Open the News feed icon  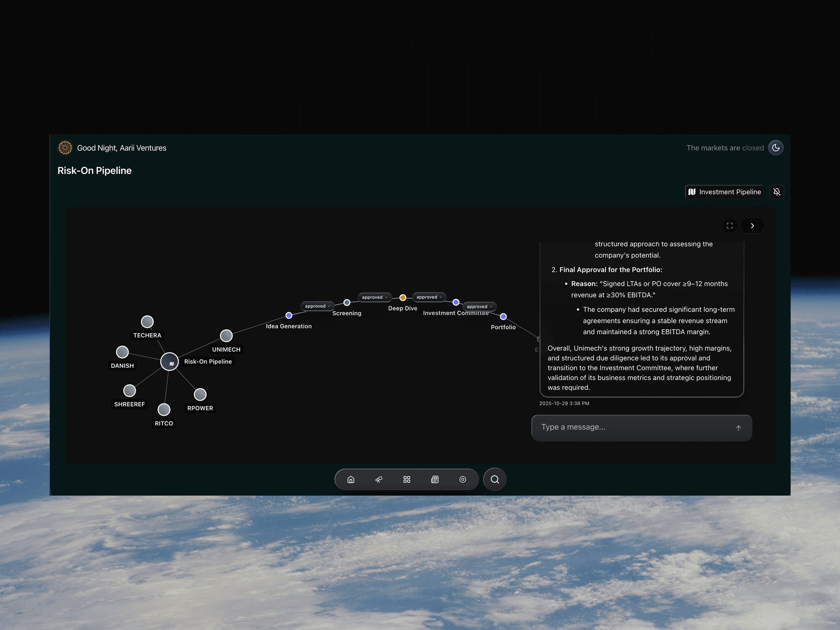tap(435, 479)
